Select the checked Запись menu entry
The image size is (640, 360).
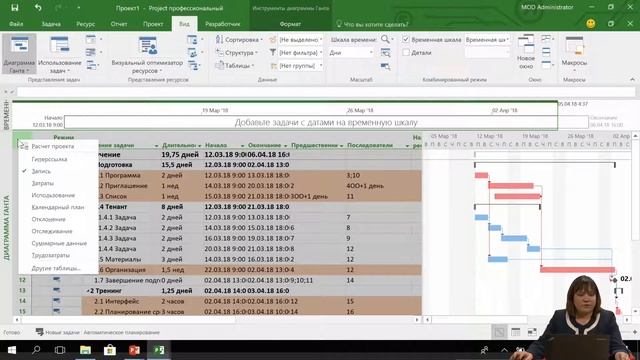pos(41,171)
